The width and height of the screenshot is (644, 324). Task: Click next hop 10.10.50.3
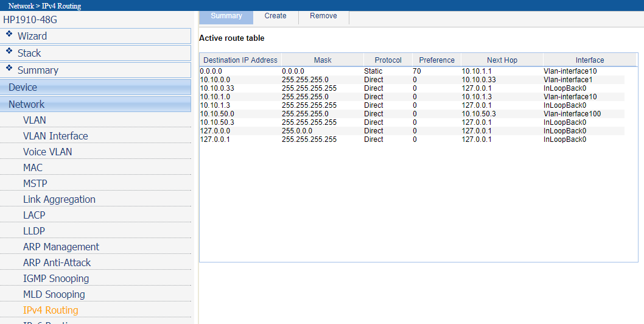point(478,113)
